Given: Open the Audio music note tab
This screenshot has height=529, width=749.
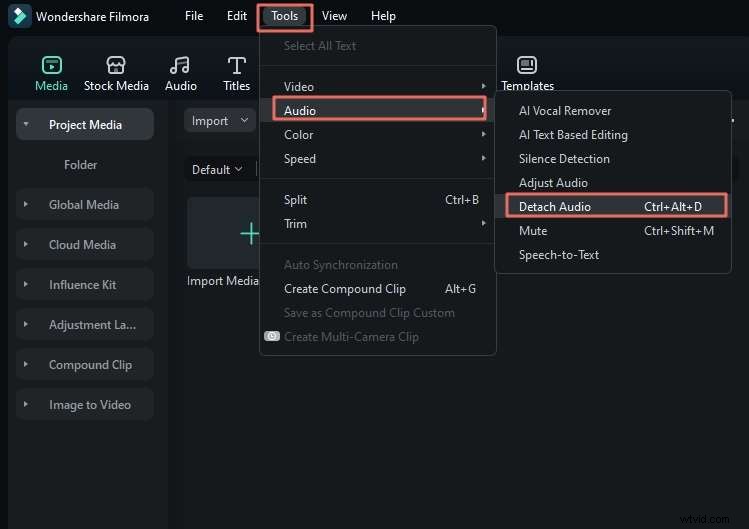Looking at the screenshot, I should point(180,66).
